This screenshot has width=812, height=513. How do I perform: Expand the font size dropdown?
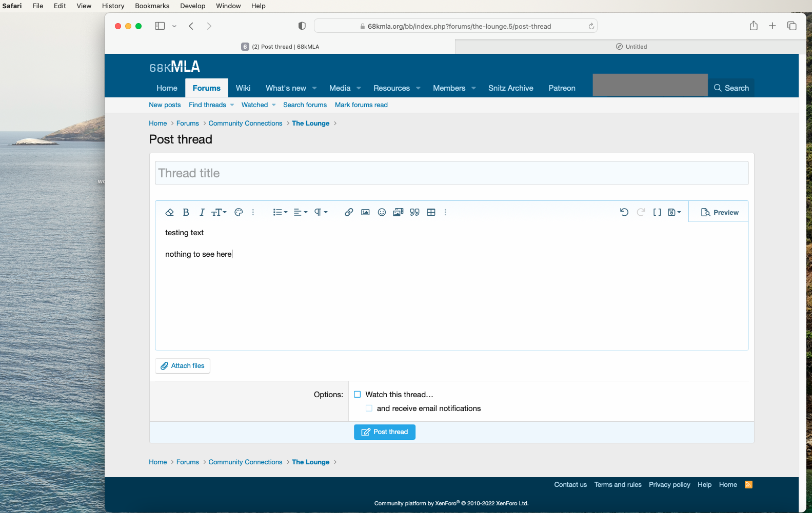pyautogui.click(x=219, y=212)
